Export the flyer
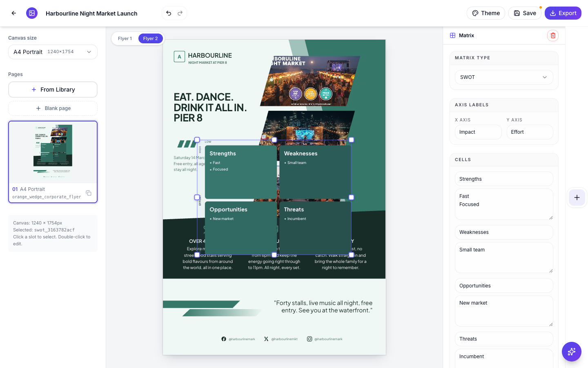 click(x=563, y=13)
